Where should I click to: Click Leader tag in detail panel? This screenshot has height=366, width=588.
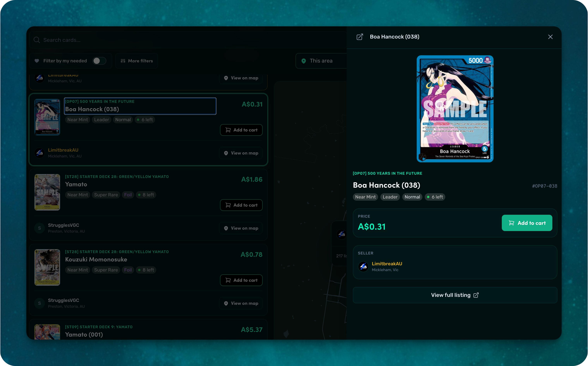point(390,197)
